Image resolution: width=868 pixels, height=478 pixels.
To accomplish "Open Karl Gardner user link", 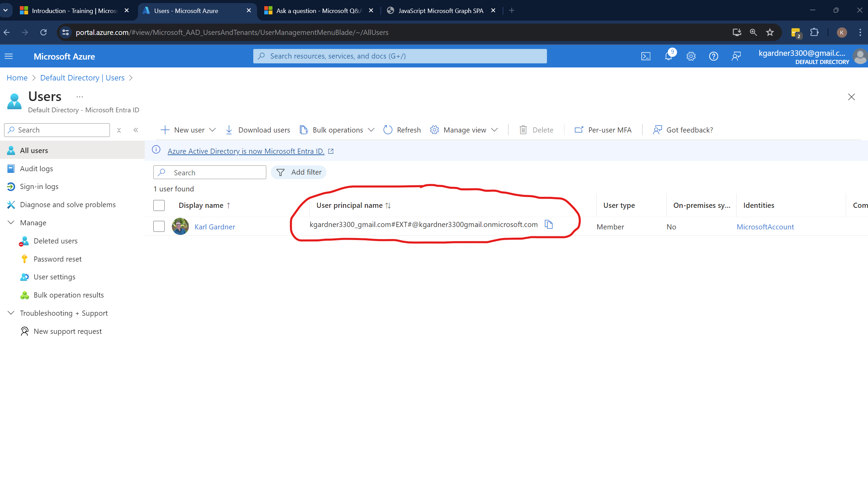I will [x=215, y=227].
